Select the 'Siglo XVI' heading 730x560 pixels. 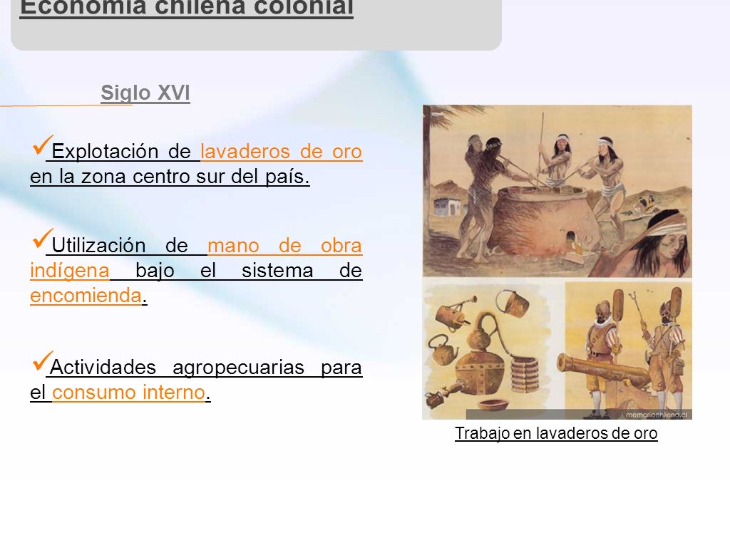click(145, 93)
